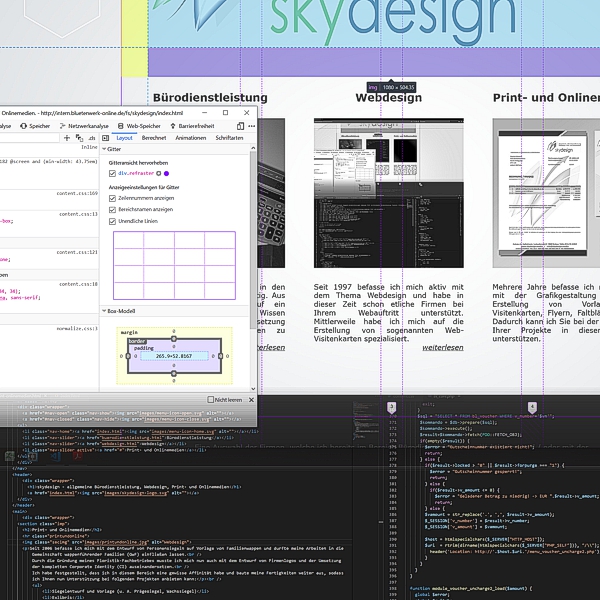Click the margin-bottom value in the box model

[174, 381]
